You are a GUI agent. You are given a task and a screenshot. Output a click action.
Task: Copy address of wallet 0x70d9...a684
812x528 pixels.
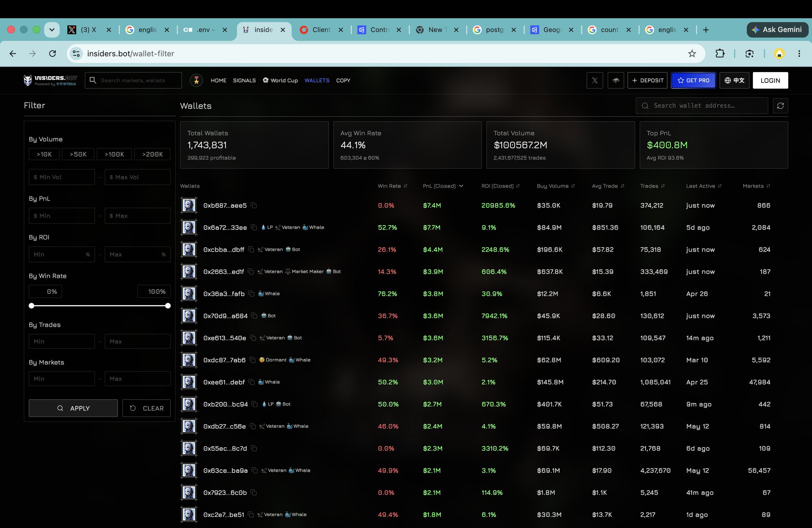(255, 316)
